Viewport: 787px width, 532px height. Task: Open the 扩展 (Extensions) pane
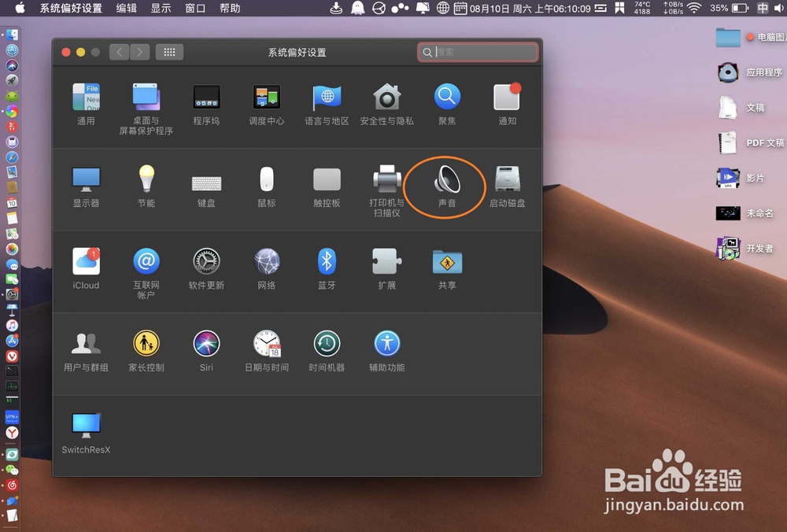pos(387,268)
